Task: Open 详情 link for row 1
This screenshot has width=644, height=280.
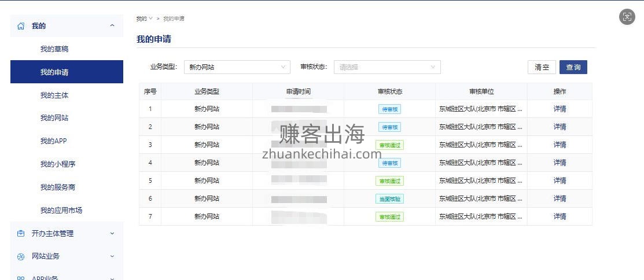Action: (560, 109)
